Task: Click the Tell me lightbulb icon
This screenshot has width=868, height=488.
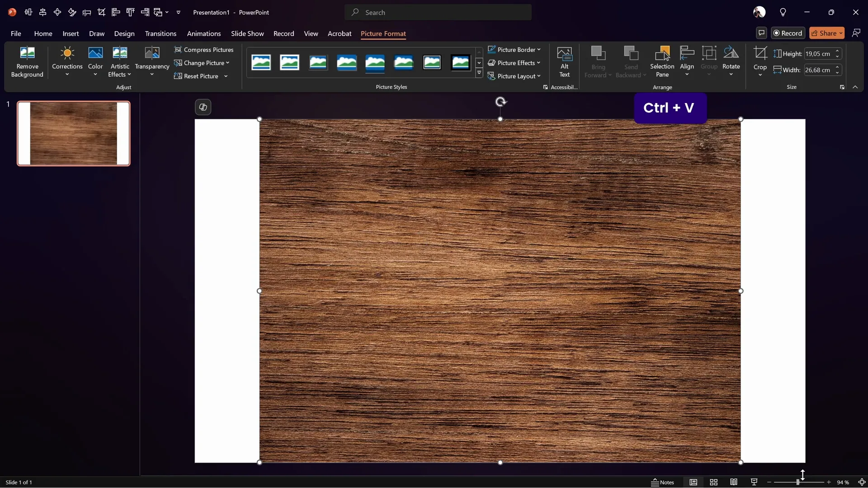Action: click(x=783, y=12)
